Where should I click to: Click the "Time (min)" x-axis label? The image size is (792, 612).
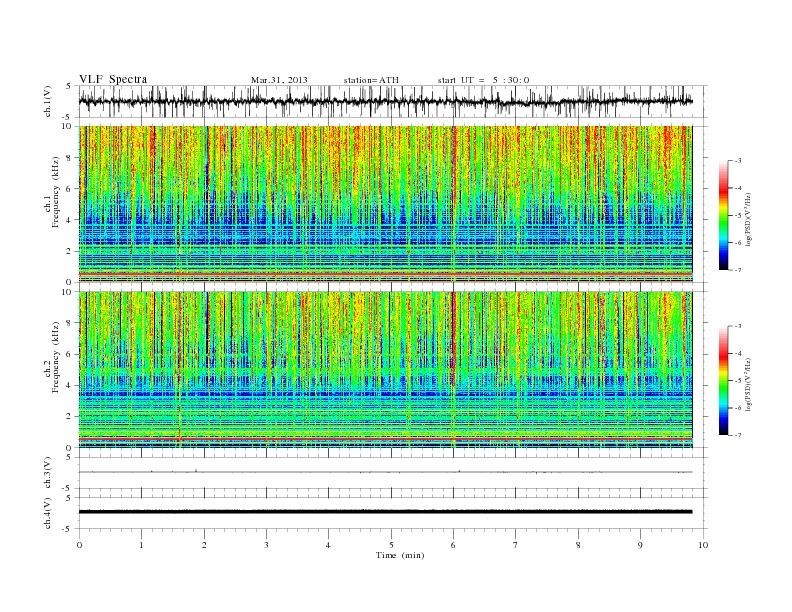pos(400,555)
